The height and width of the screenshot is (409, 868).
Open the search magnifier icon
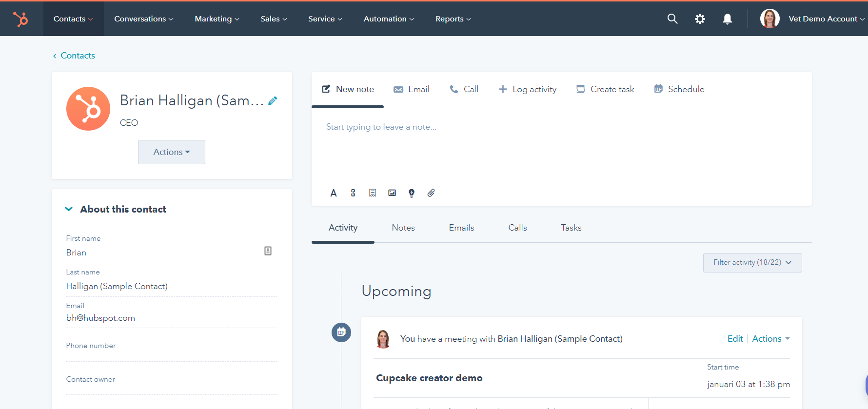(x=672, y=19)
